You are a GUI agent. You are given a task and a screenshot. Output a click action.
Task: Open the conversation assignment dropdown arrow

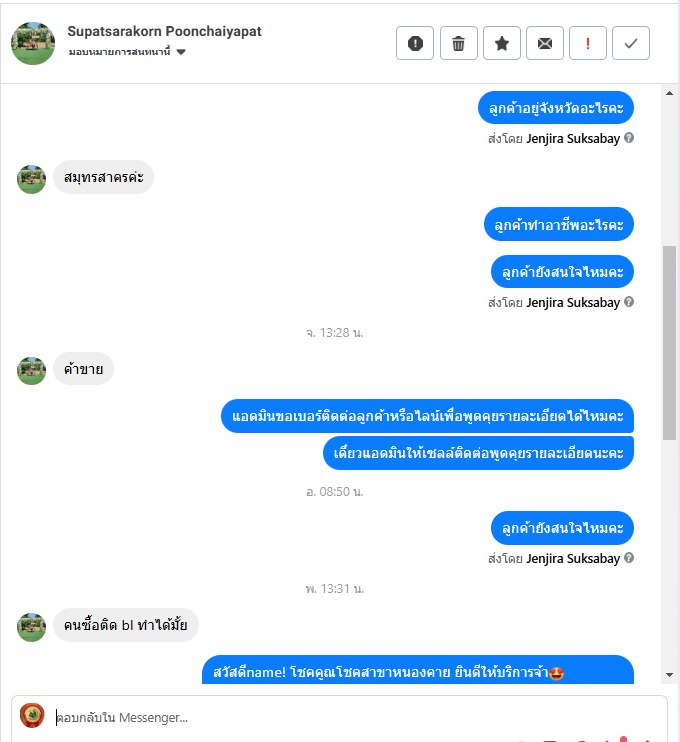[181, 52]
